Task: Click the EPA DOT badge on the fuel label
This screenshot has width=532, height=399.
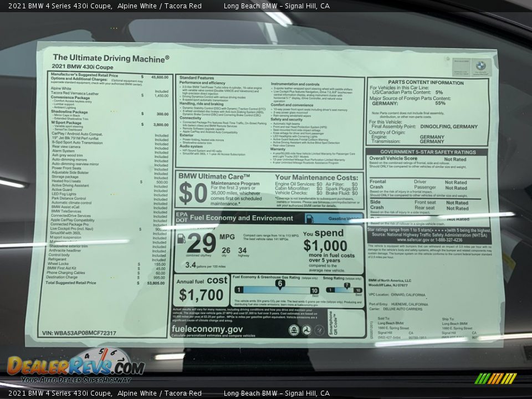Action: [182, 217]
